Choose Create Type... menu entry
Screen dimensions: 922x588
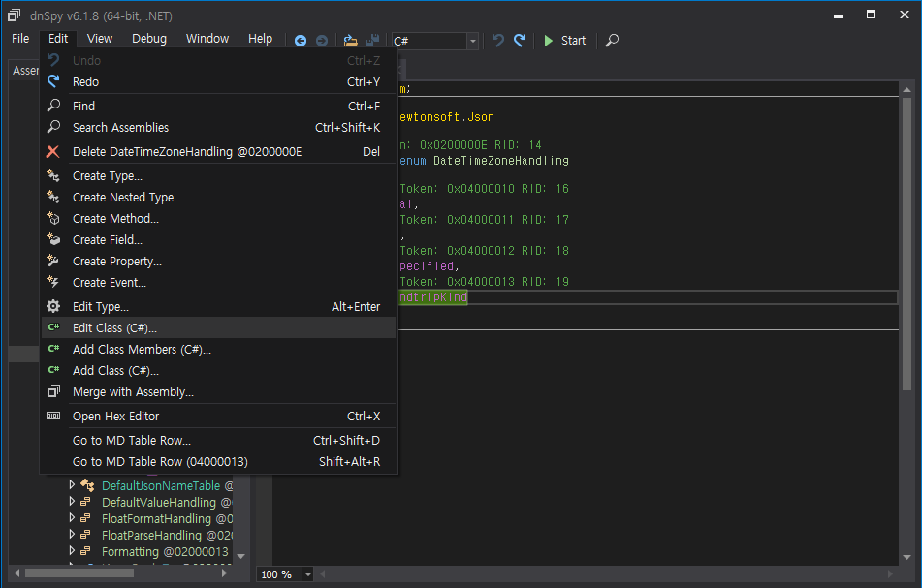pyautogui.click(x=219, y=175)
